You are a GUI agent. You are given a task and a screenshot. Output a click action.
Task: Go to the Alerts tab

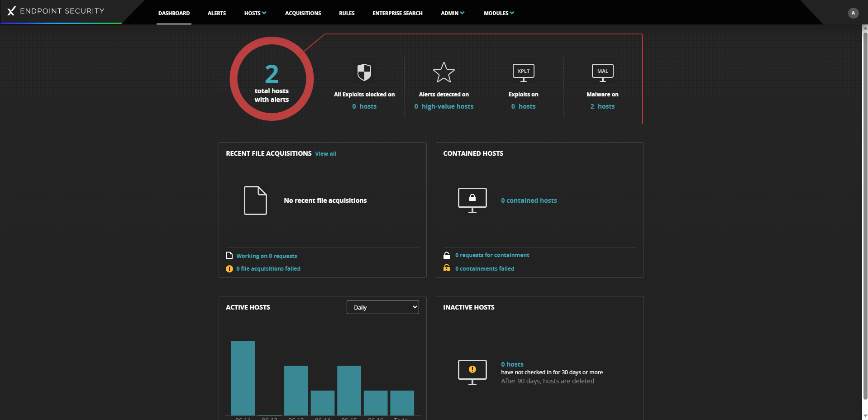click(x=217, y=13)
